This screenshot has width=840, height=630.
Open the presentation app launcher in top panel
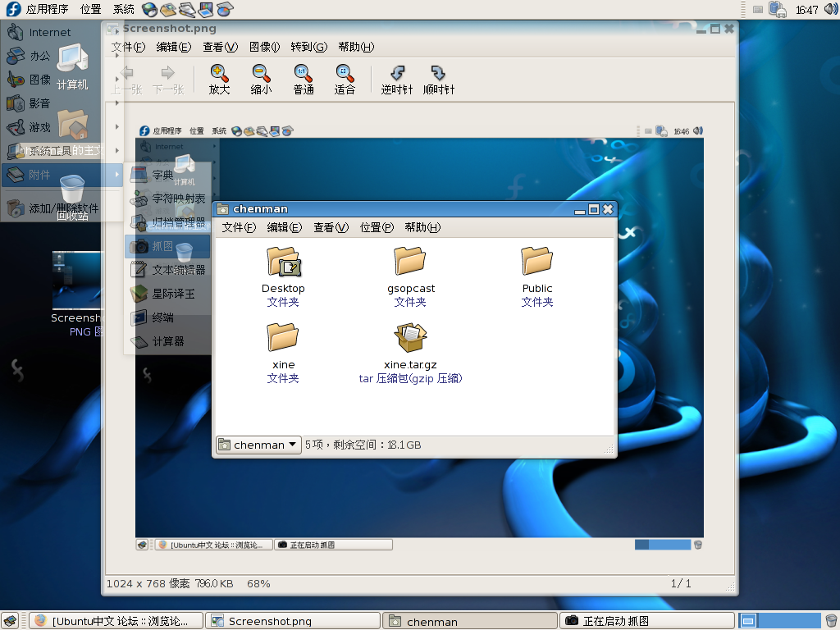(205, 9)
